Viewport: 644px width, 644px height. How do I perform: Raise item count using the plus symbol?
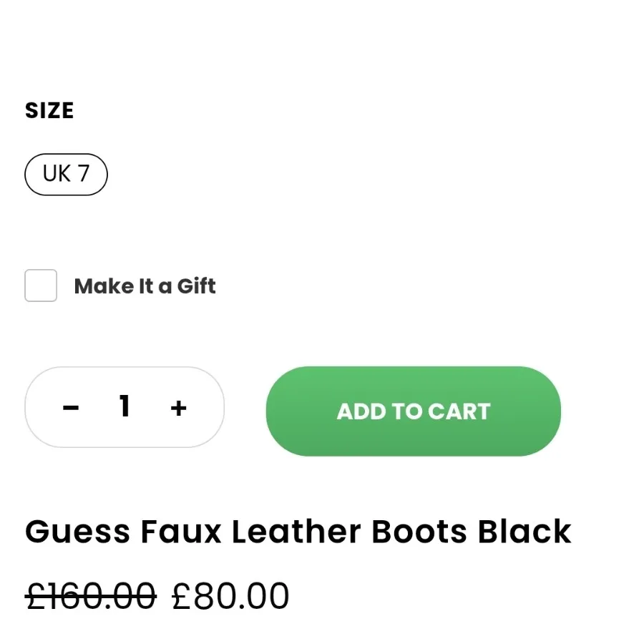pyautogui.click(x=178, y=408)
